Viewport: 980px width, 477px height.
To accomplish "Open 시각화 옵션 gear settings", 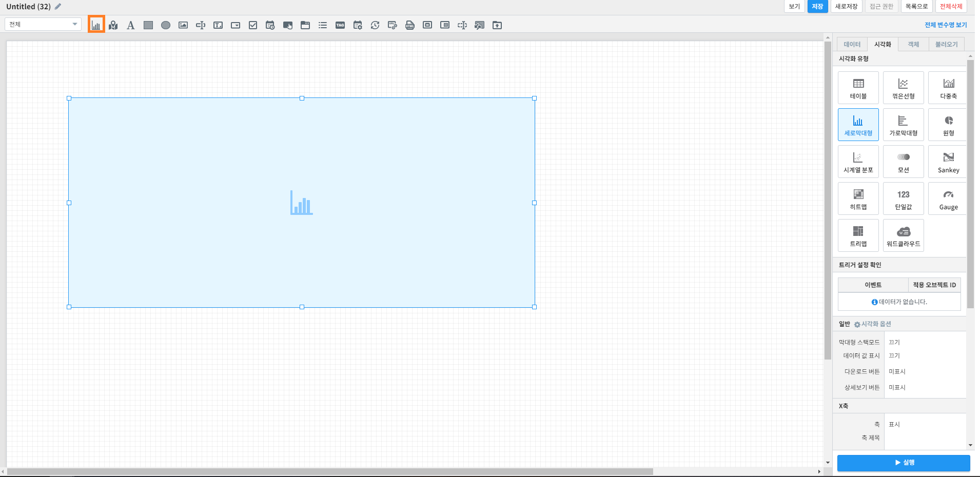I will click(873, 324).
